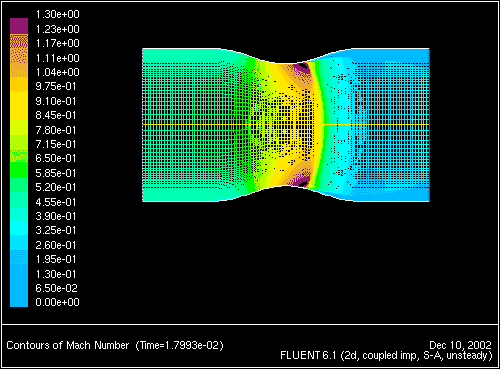The width and height of the screenshot is (500, 369).
Task: Click the orange nozzle centerline
Action: tap(286, 125)
